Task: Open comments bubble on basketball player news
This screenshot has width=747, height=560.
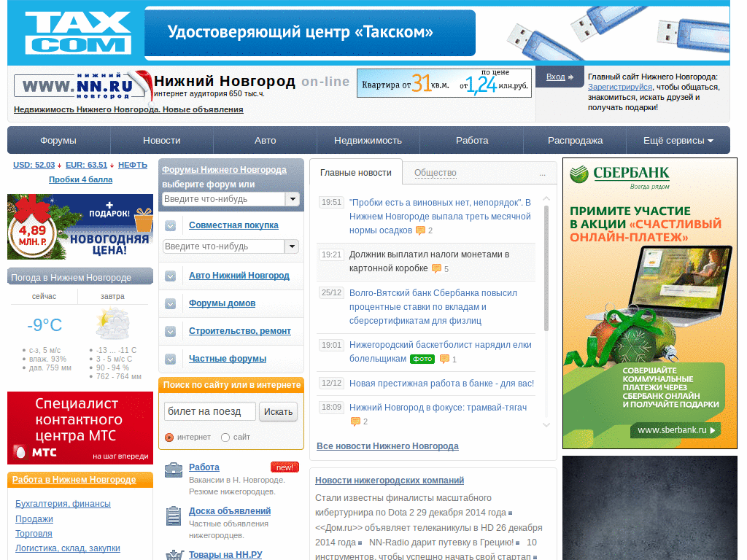Action: point(444,359)
